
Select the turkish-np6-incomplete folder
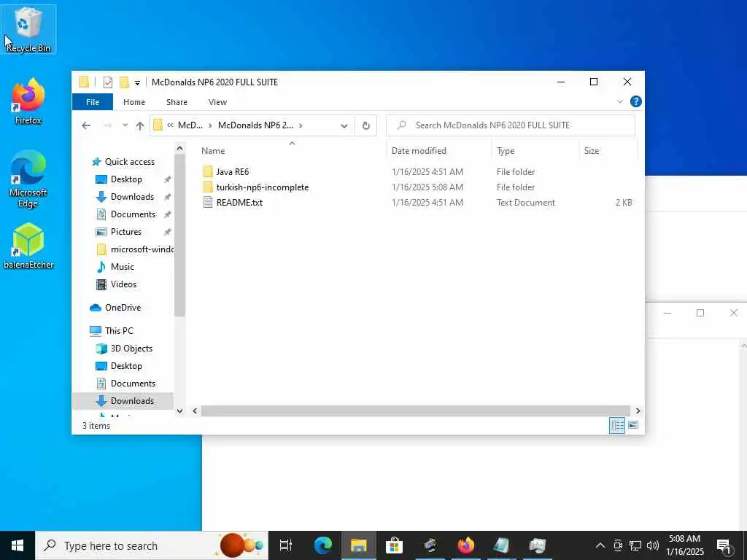[x=263, y=187]
